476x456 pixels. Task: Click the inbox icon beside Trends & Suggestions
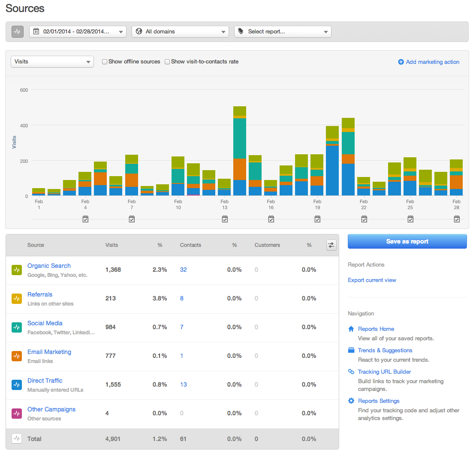[x=351, y=350]
